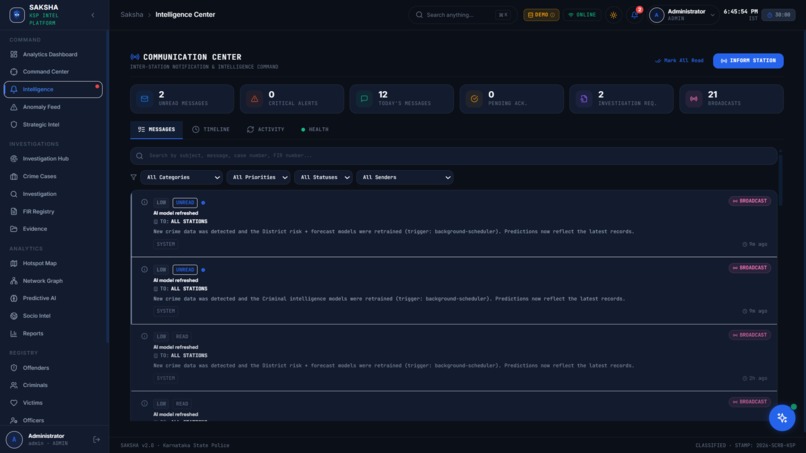
Task: Open unread Criminal intelligence models message
Action: click(x=454, y=291)
